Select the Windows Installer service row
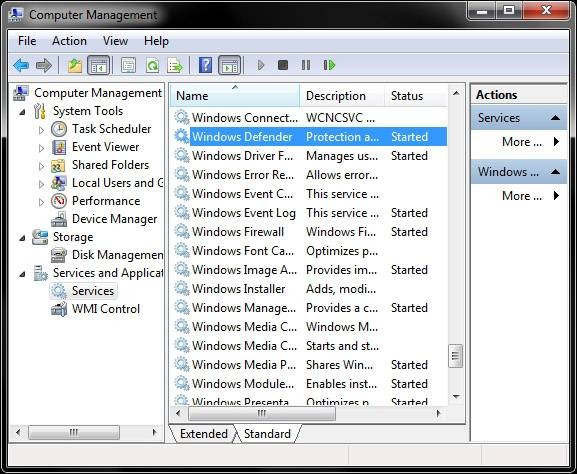 (x=310, y=289)
